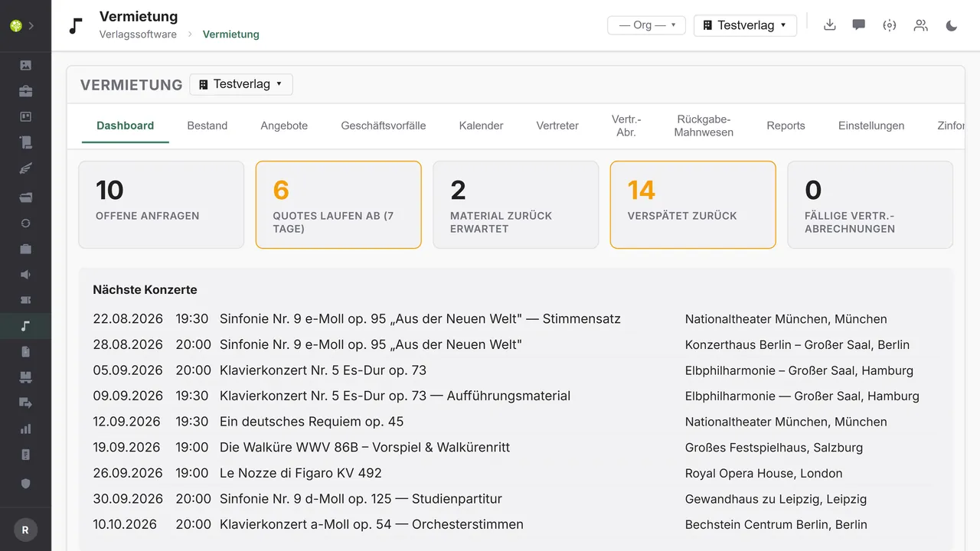
Task: Open the users icon in header
Action: click(920, 25)
